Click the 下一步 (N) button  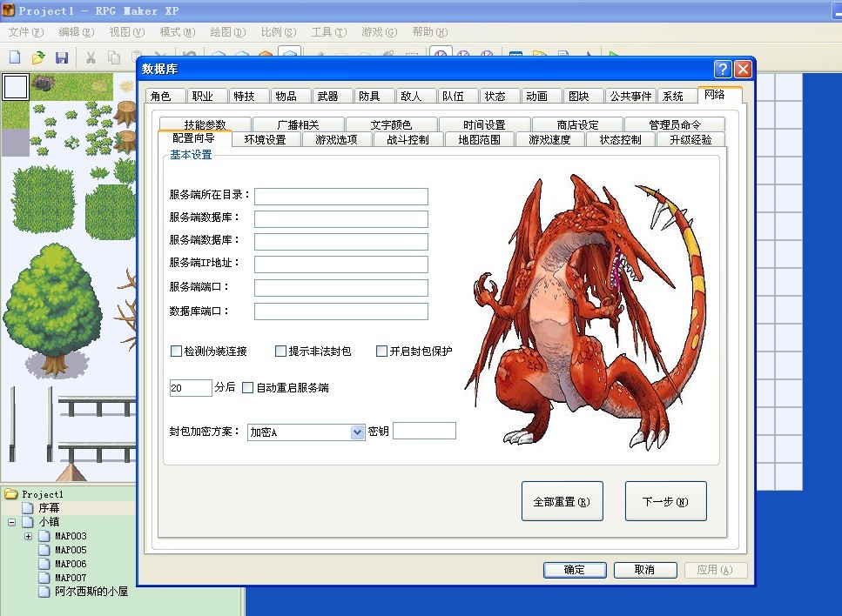click(x=666, y=501)
